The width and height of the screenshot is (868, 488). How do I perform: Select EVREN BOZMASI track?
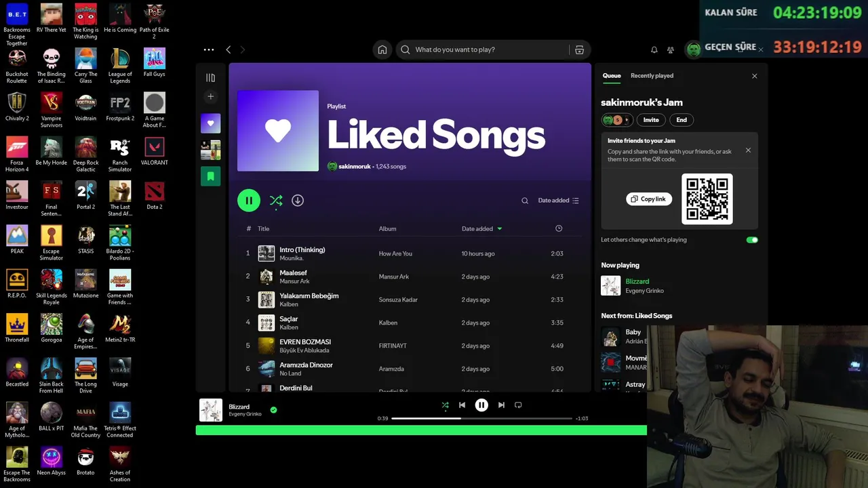(x=305, y=342)
